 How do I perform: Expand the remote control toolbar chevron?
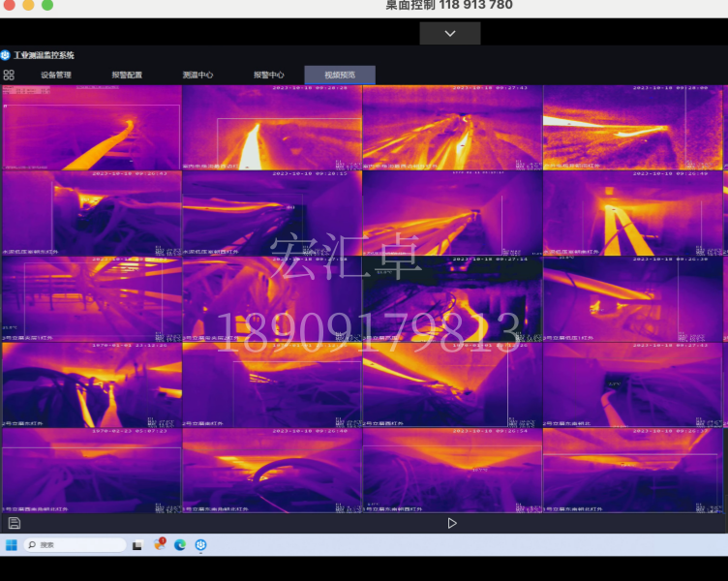tap(450, 34)
